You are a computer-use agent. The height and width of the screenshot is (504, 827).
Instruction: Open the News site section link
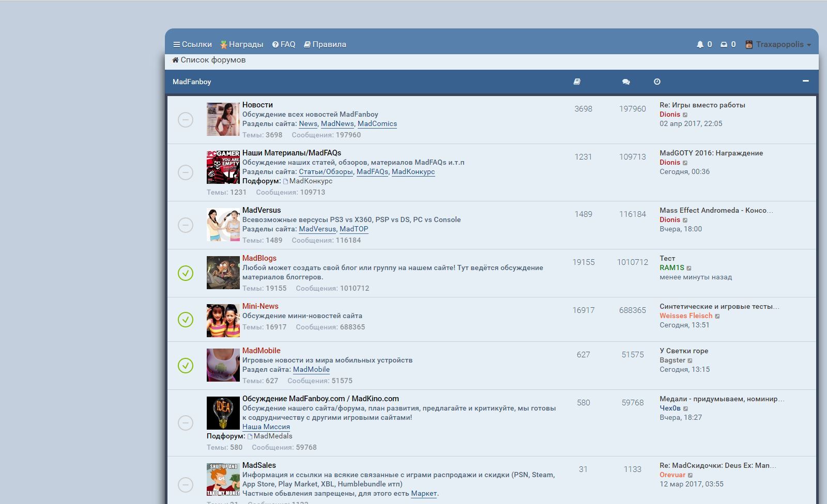point(308,124)
